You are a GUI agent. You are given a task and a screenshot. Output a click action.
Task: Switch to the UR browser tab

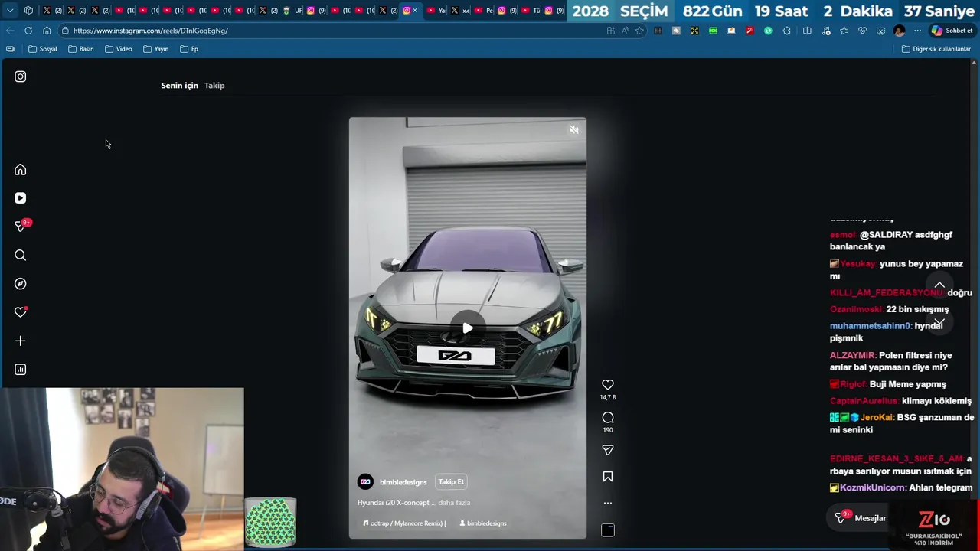292,11
